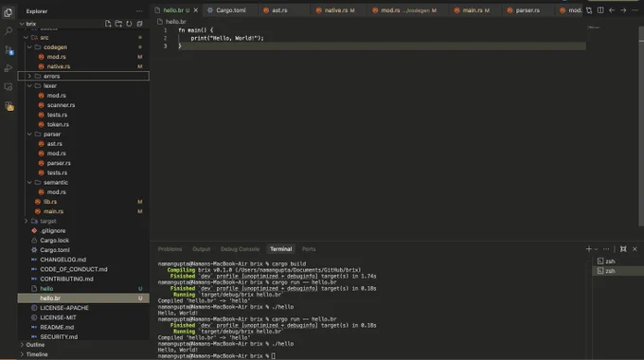The image size is (644, 360).
Task: Open Source Control view in activity bar
Action: 9,49
